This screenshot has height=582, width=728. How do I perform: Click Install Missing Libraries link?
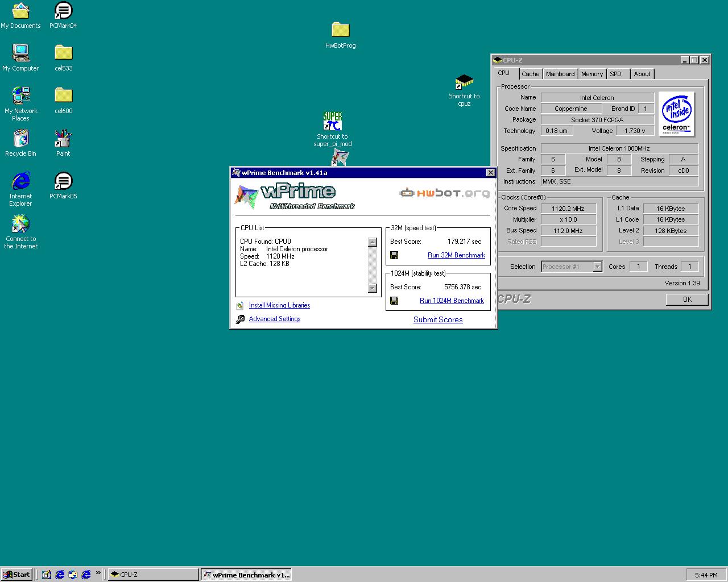[279, 306]
